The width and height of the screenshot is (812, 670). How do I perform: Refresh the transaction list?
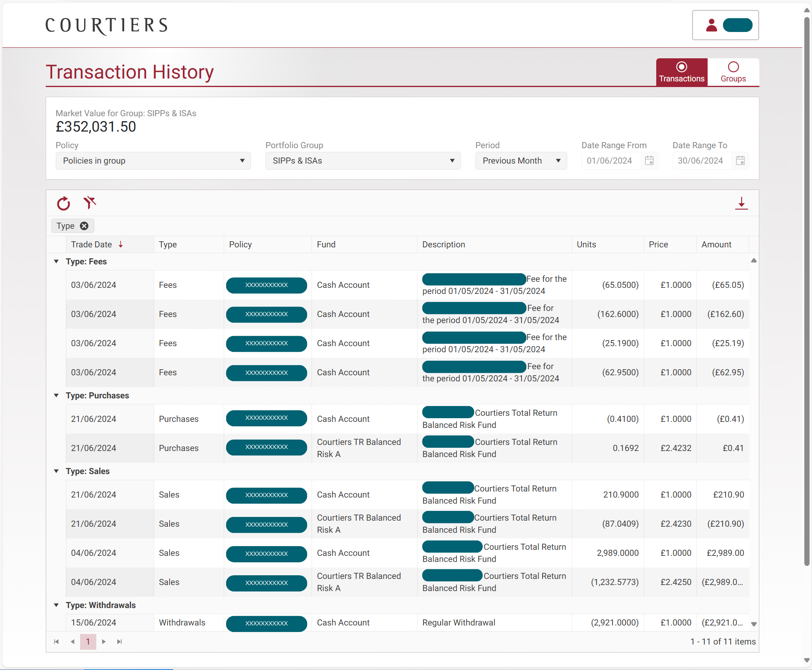64,204
